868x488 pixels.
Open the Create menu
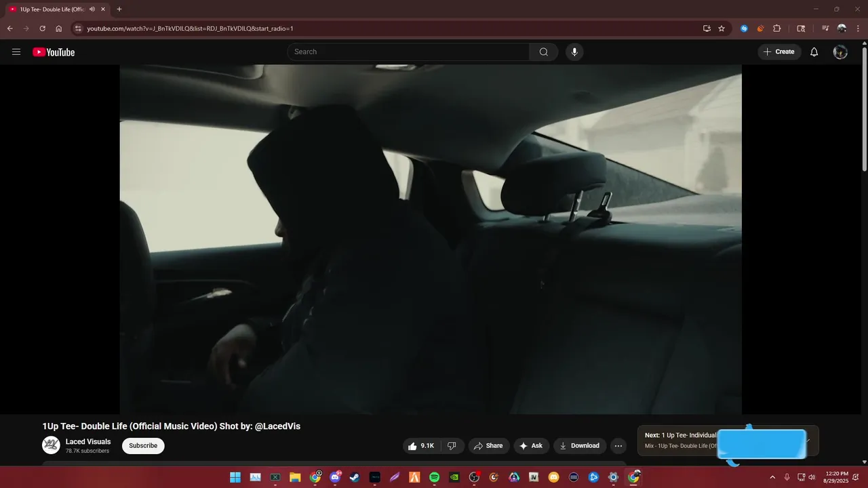[x=779, y=52]
